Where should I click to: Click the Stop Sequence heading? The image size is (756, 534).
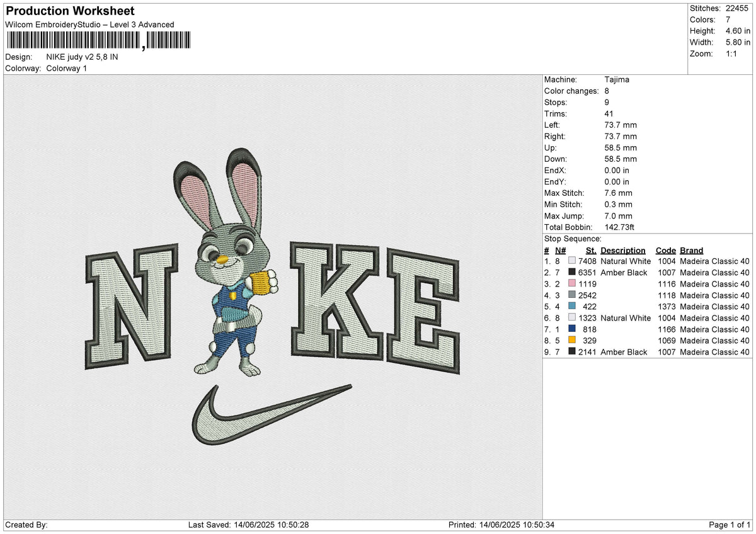(x=573, y=239)
